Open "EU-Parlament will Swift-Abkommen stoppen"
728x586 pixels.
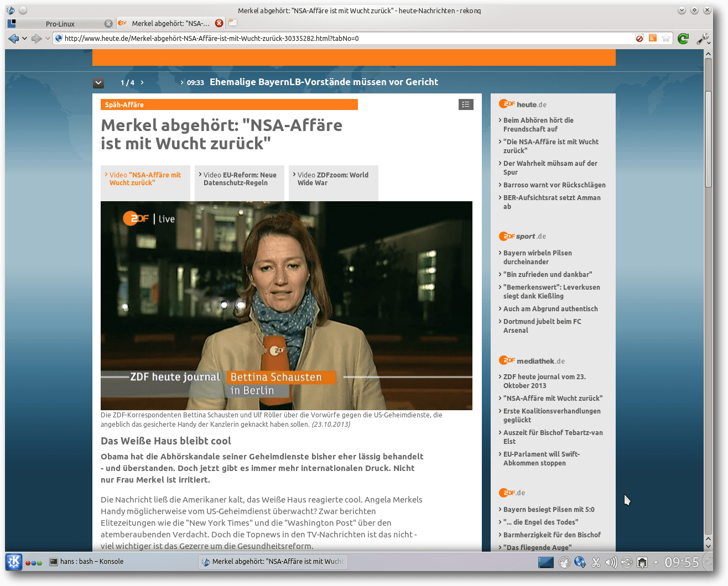click(542, 458)
